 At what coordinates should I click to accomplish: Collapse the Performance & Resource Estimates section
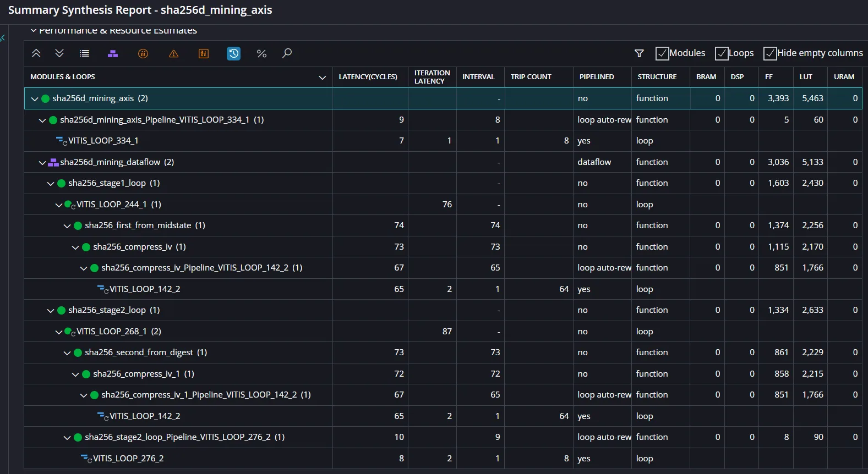point(34,30)
